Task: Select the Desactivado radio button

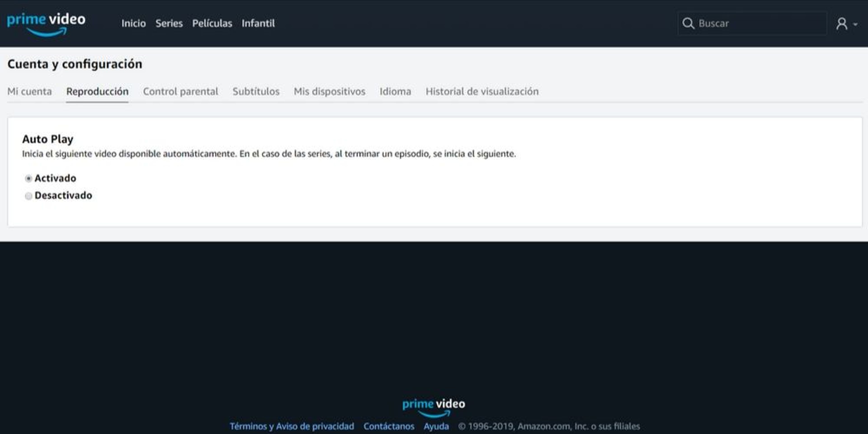Action: click(x=29, y=196)
